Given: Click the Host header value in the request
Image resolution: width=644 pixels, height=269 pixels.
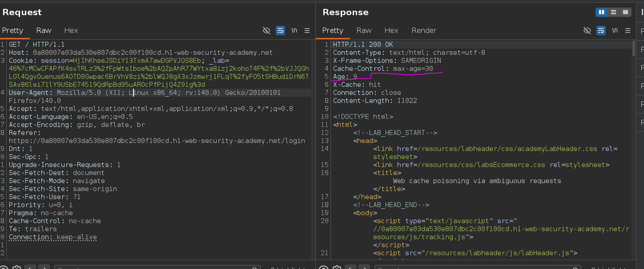Looking at the screenshot, I should 153,53.
